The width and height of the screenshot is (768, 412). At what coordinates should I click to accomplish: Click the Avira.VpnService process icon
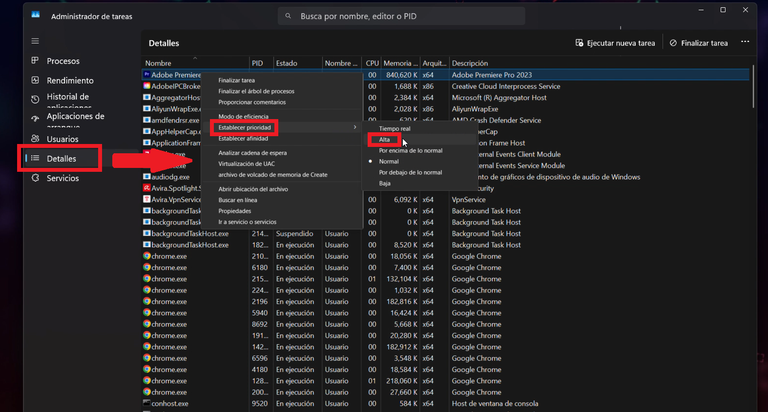(x=146, y=199)
